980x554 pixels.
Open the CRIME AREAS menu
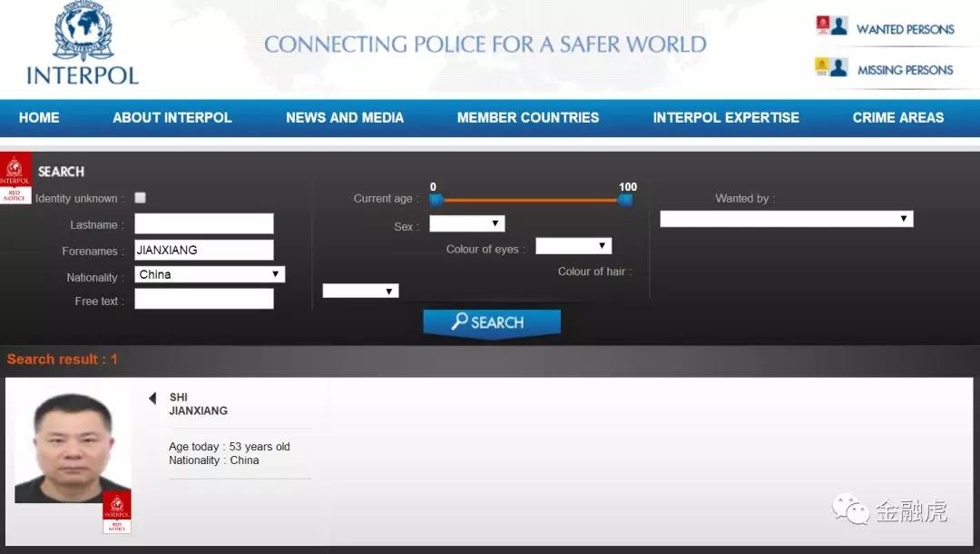tap(897, 118)
